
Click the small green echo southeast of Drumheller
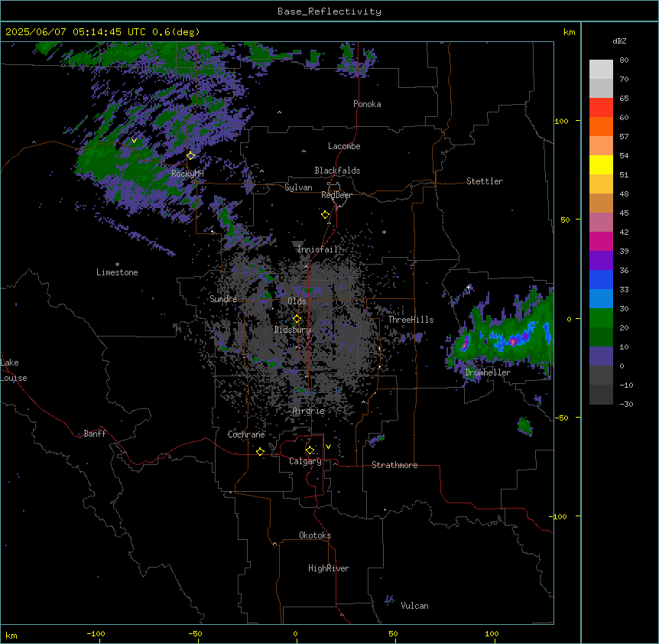pyautogui.click(x=525, y=426)
